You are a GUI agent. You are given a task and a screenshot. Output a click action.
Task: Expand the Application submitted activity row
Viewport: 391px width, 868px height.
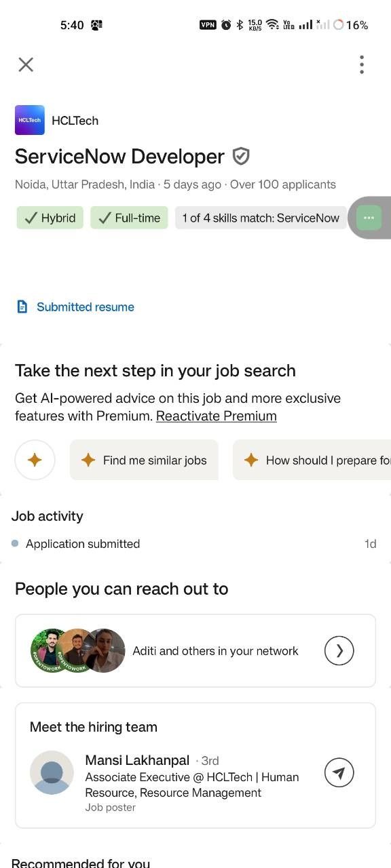pos(195,544)
